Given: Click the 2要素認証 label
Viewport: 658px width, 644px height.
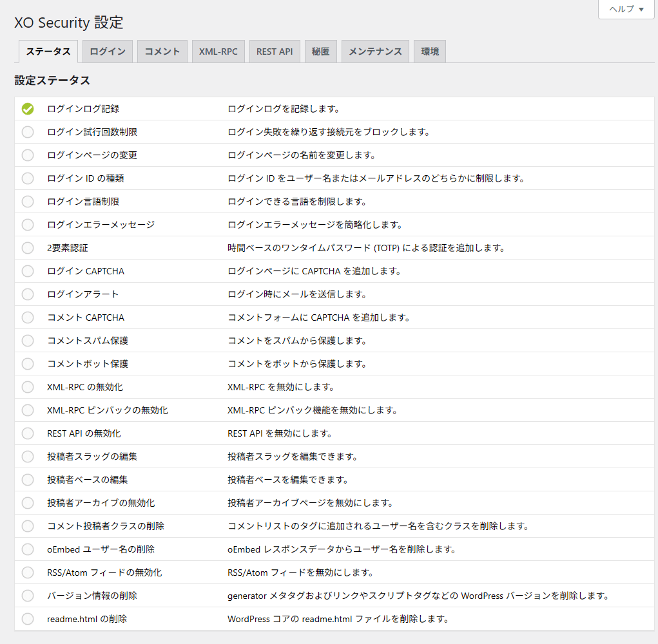Looking at the screenshot, I should pos(68,248).
